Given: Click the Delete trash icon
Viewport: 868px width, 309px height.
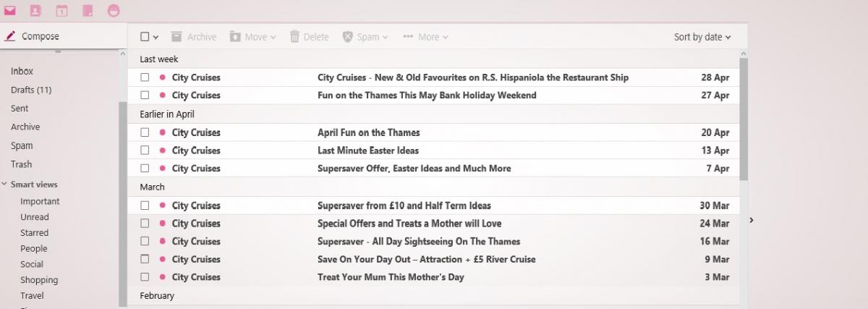Looking at the screenshot, I should point(294,37).
